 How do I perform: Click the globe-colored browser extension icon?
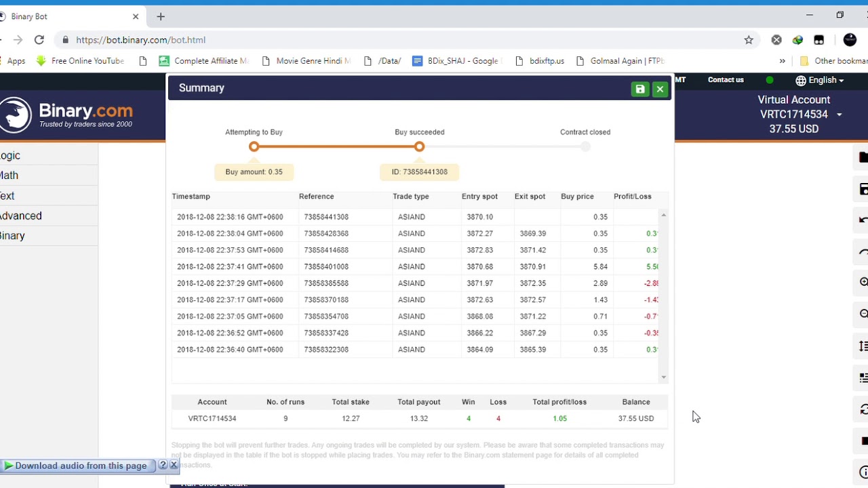point(797,40)
